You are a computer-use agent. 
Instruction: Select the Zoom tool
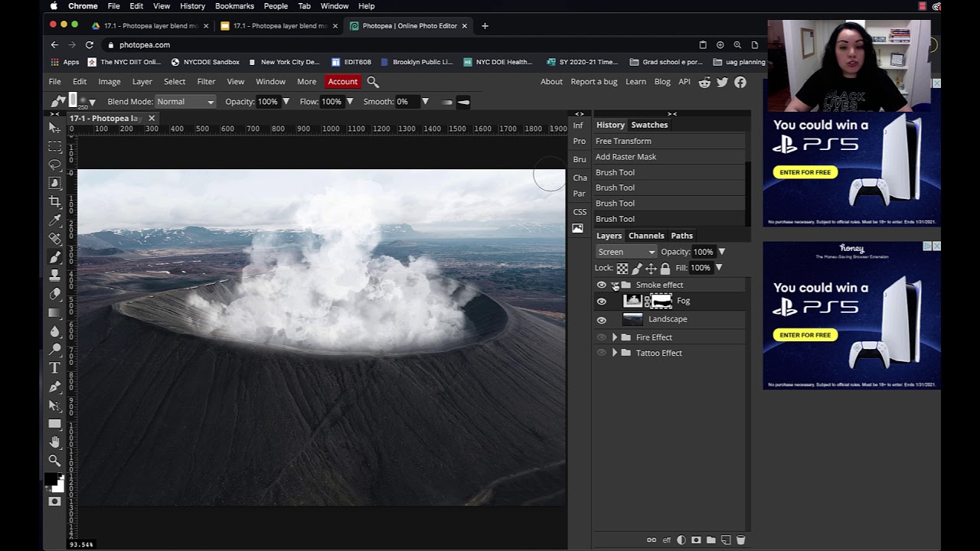[x=54, y=461]
